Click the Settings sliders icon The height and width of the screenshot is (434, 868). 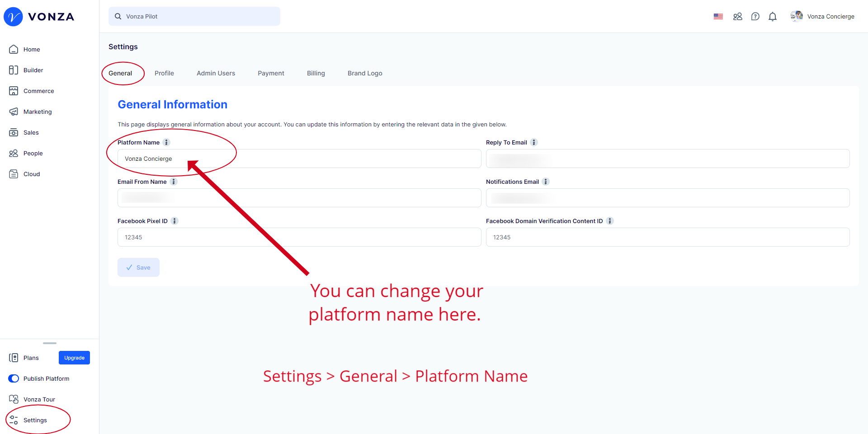click(14, 420)
